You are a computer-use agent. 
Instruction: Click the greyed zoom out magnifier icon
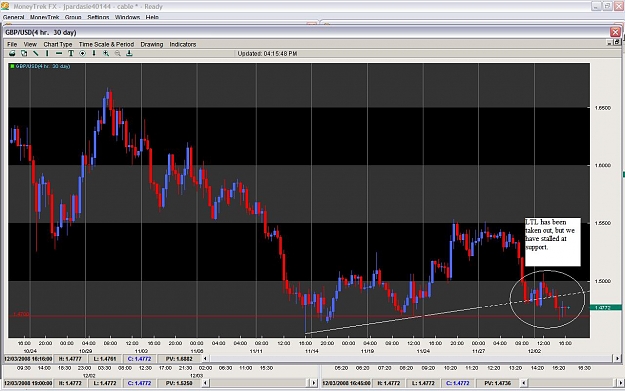(x=118, y=53)
